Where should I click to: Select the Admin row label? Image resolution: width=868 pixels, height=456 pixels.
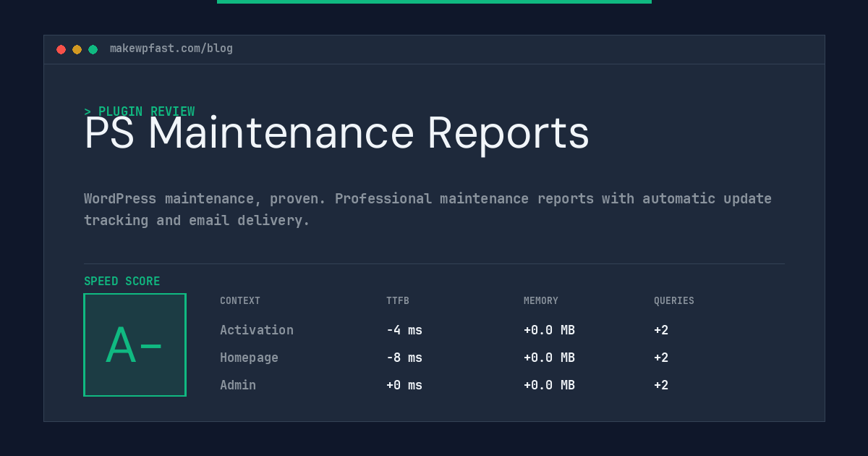tap(238, 385)
